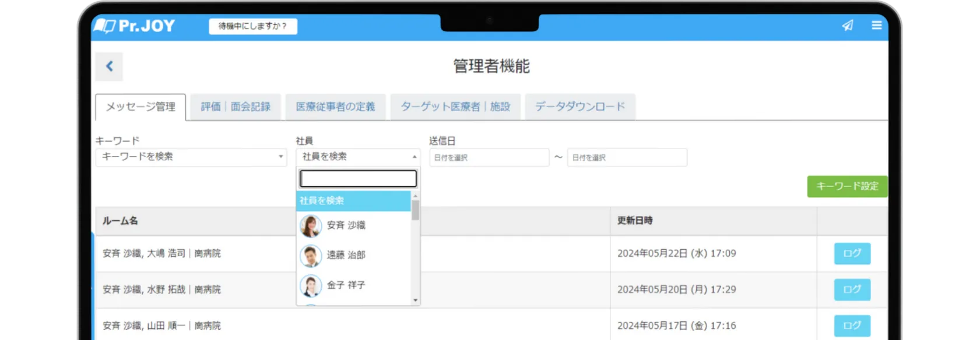Click date 2024年05月17日 (金) 17:16
The image size is (980, 340).
(676, 325)
